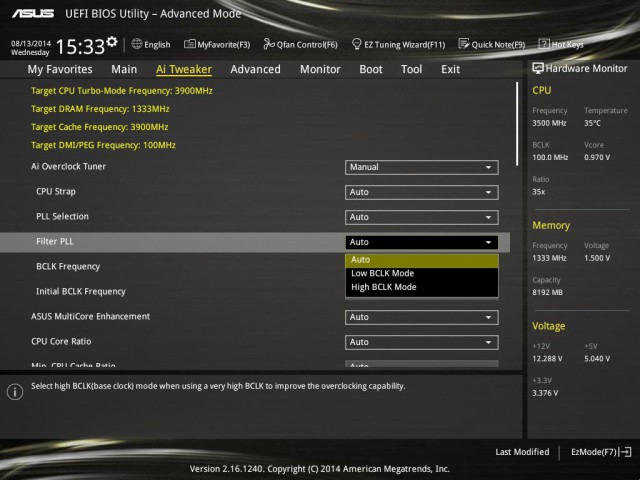Click the 15:33 clock display
The width and height of the screenshot is (640, 480).
point(80,47)
